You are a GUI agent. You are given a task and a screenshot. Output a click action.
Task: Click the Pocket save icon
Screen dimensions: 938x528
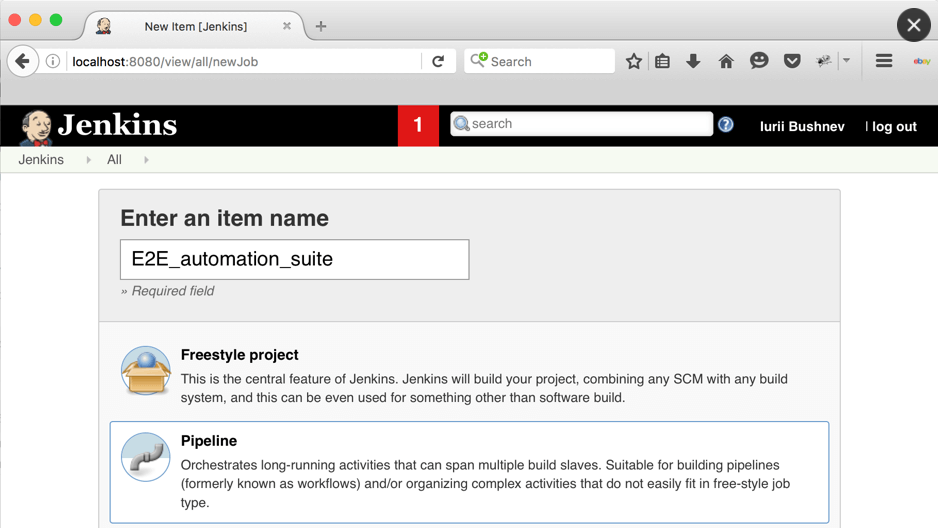792,61
